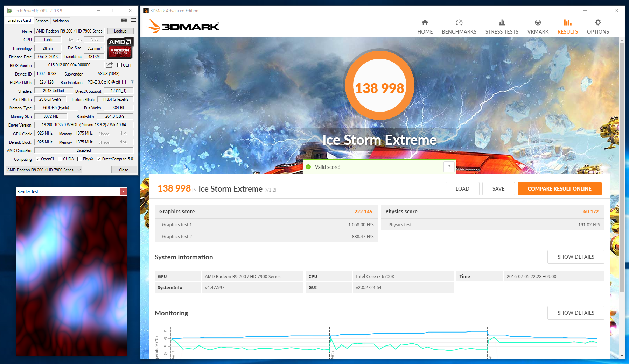629x364 pixels.
Task: Click the Texture Fillrate 118.4 GTexel/s field
Action: coord(116,99)
